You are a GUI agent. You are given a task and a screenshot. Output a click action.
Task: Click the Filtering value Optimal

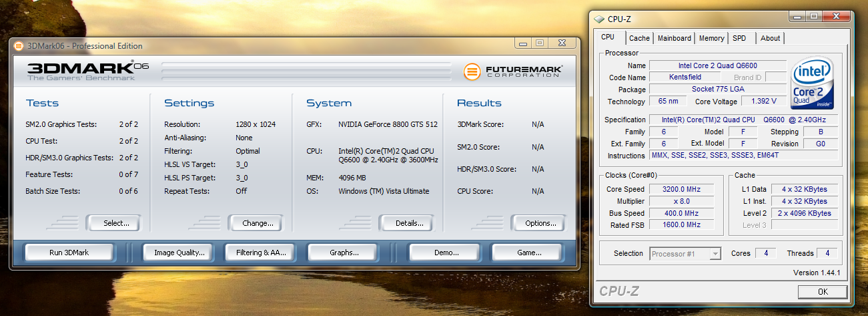coord(248,151)
